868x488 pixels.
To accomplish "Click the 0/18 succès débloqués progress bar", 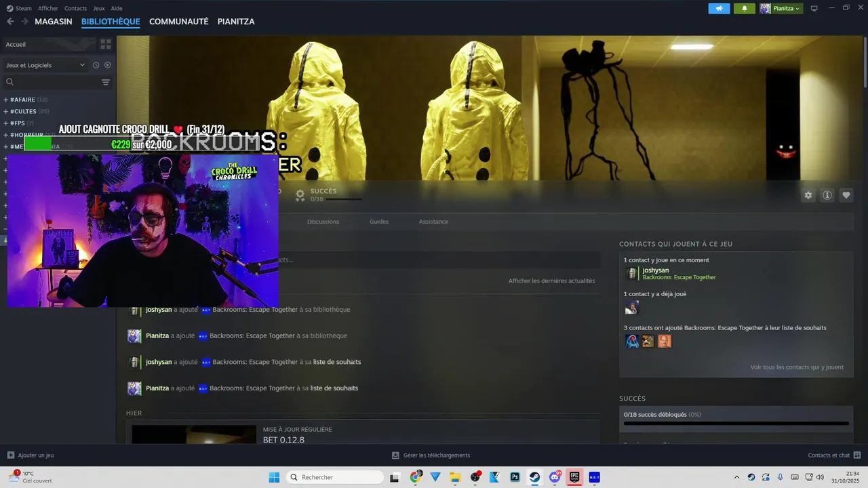I will tap(736, 423).
